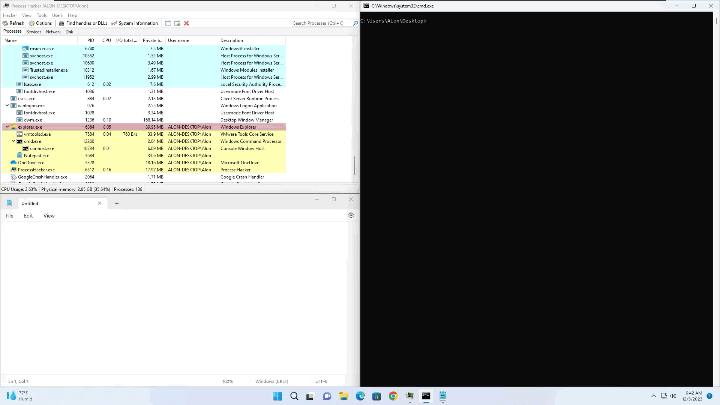The height and width of the screenshot is (405, 720).
Task: Click the search magnifier in Process Hacker
Action: coord(355,23)
